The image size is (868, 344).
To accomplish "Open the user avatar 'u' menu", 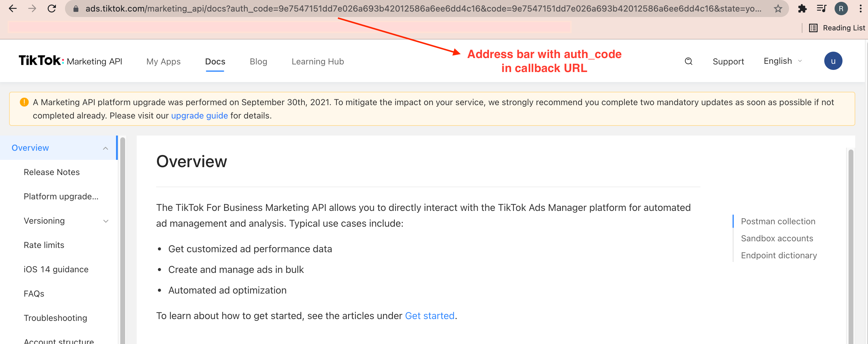I will (x=833, y=61).
